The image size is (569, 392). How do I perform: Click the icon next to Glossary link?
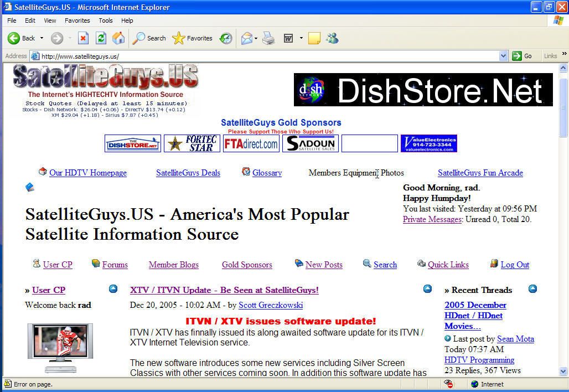pos(246,171)
